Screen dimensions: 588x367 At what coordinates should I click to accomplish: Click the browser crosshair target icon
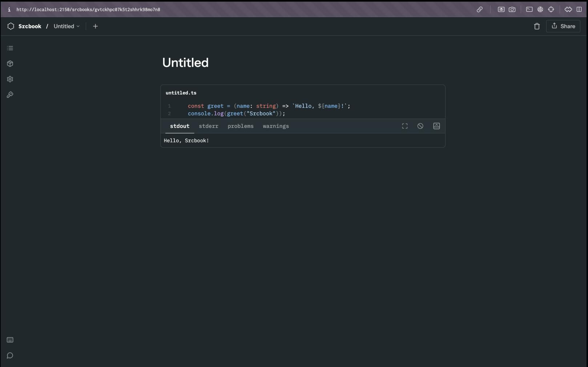(x=551, y=9)
